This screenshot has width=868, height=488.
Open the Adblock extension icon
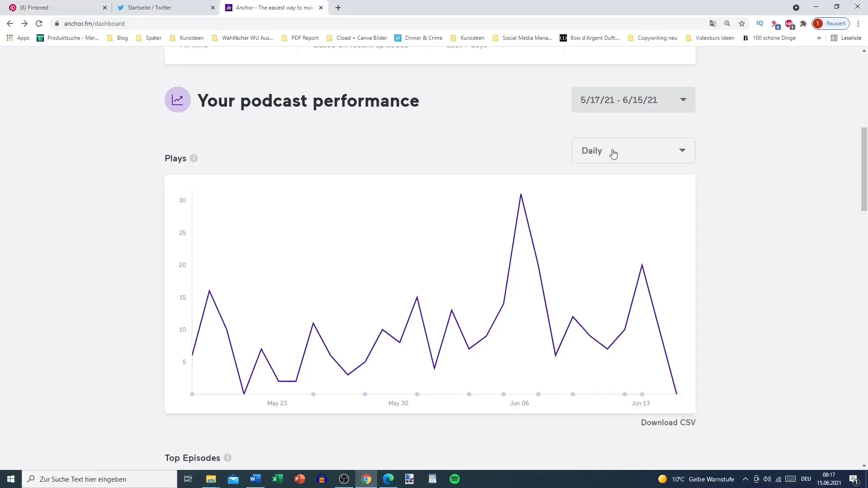[x=789, y=23]
